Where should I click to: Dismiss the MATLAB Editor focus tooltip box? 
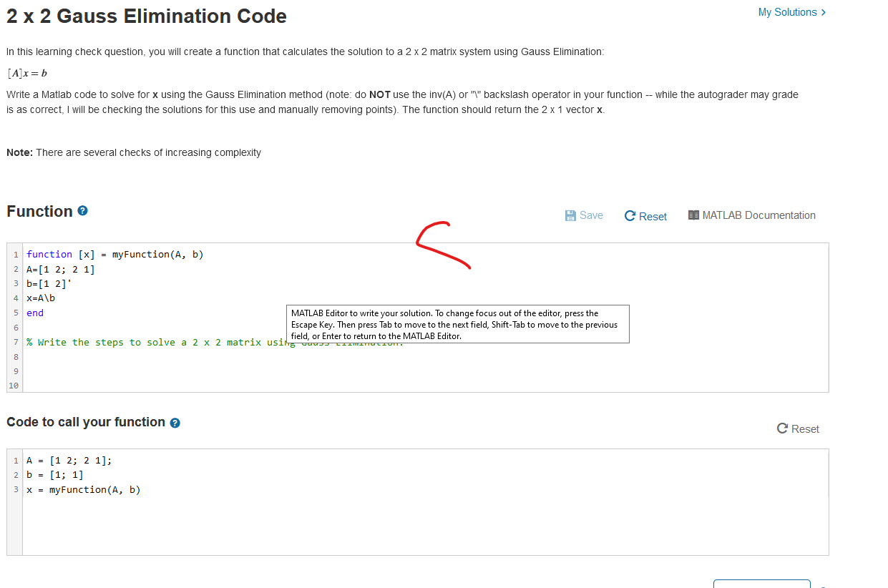pyautogui.click(x=458, y=324)
